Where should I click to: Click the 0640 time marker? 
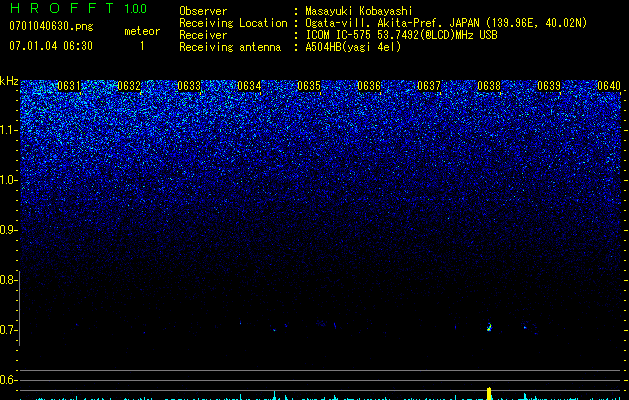tap(609, 86)
